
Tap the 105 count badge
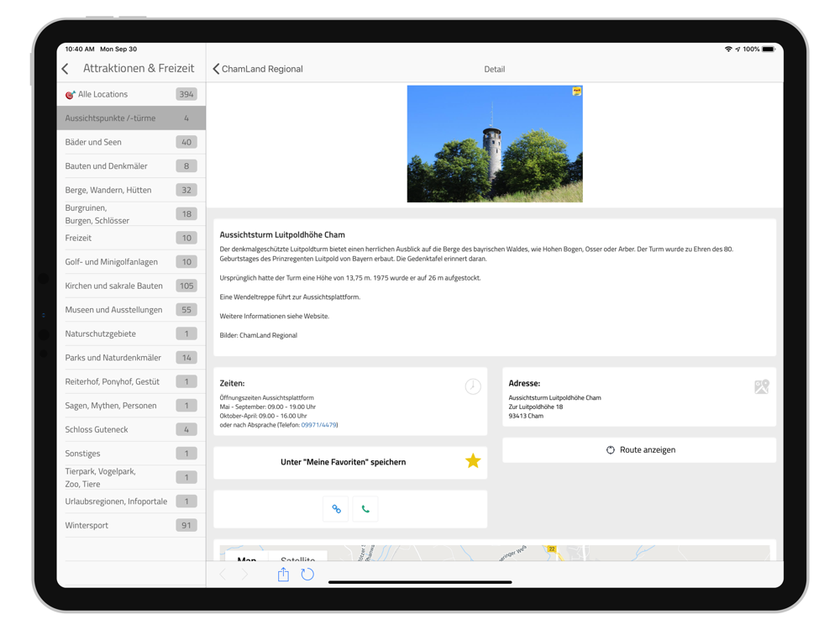tap(186, 286)
